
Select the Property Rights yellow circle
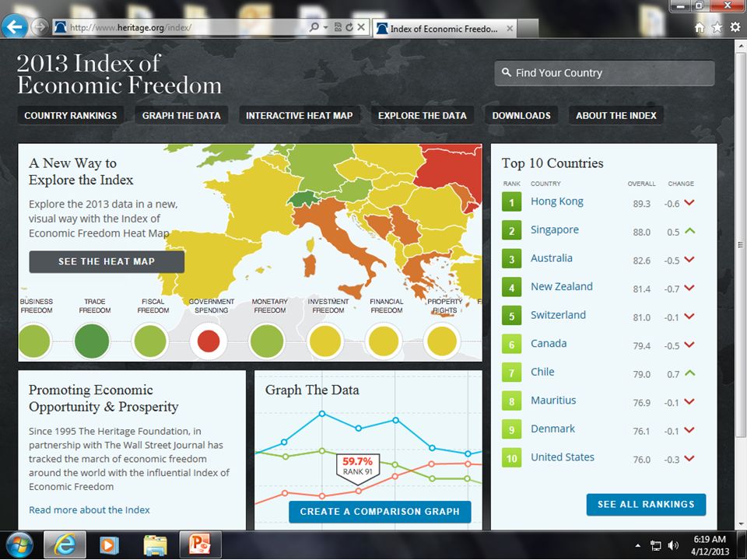(x=442, y=341)
